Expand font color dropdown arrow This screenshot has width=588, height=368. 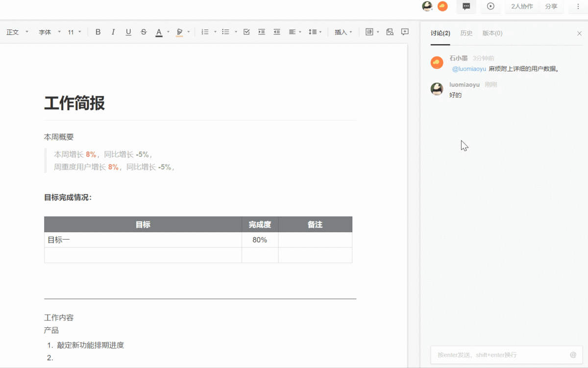tap(168, 32)
